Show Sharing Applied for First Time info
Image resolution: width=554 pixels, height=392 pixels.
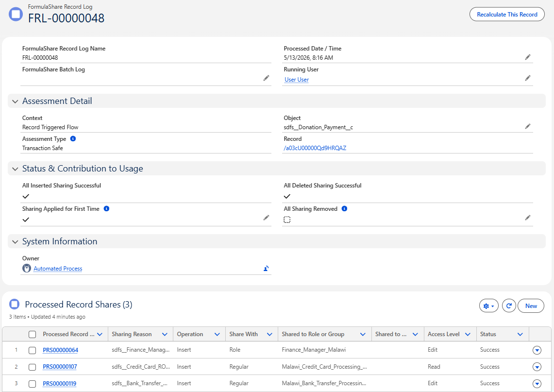point(106,208)
